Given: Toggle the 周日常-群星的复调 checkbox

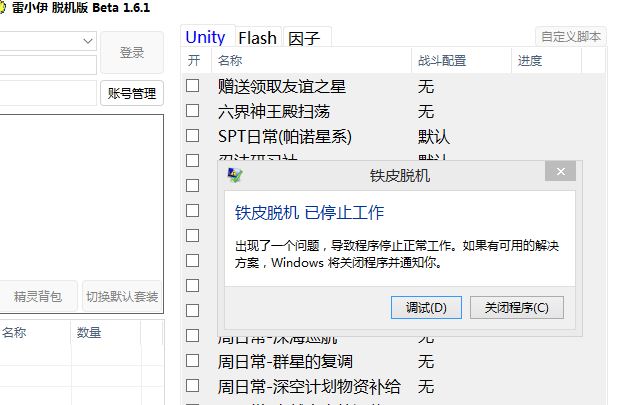Looking at the screenshot, I should pos(193,360).
